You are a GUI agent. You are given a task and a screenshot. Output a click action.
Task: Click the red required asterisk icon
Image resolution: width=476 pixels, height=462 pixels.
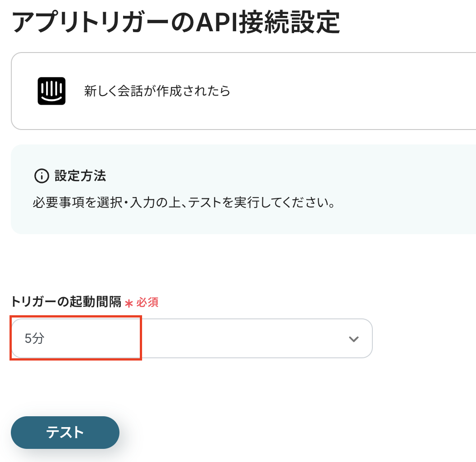[x=129, y=303]
